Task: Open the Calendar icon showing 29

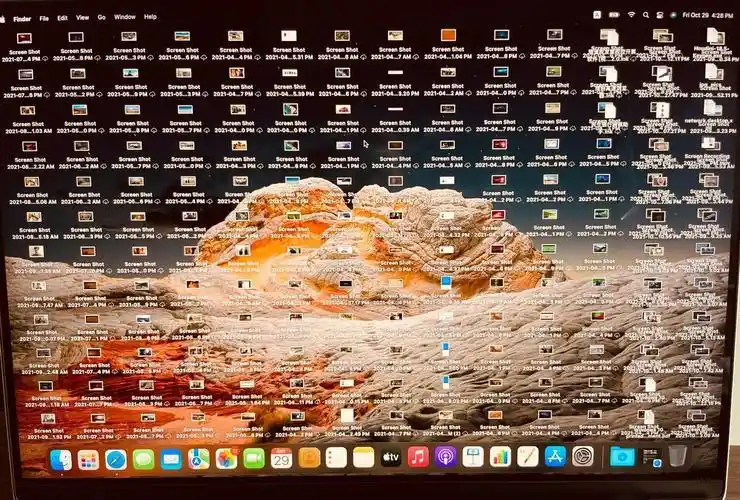Action: click(x=281, y=458)
